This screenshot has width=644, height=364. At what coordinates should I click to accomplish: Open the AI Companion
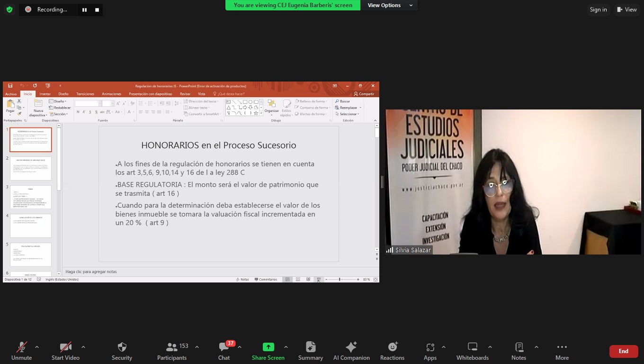(x=351, y=351)
